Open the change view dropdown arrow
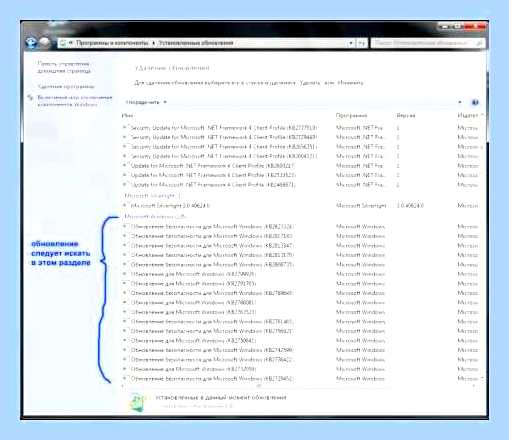 click(460, 102)
